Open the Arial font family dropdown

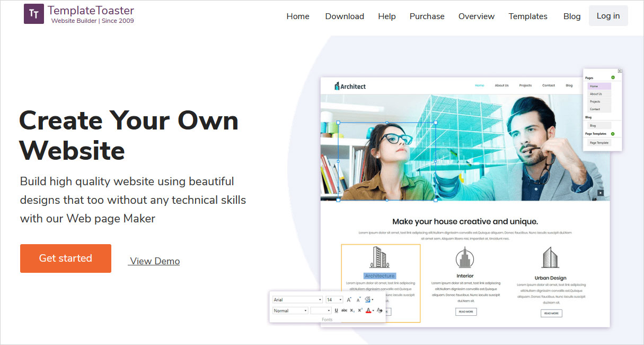tap(297, 300)
